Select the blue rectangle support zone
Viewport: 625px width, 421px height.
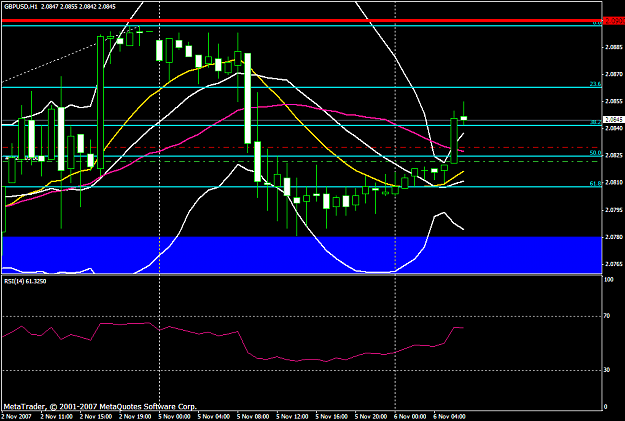tap(302, 255)
